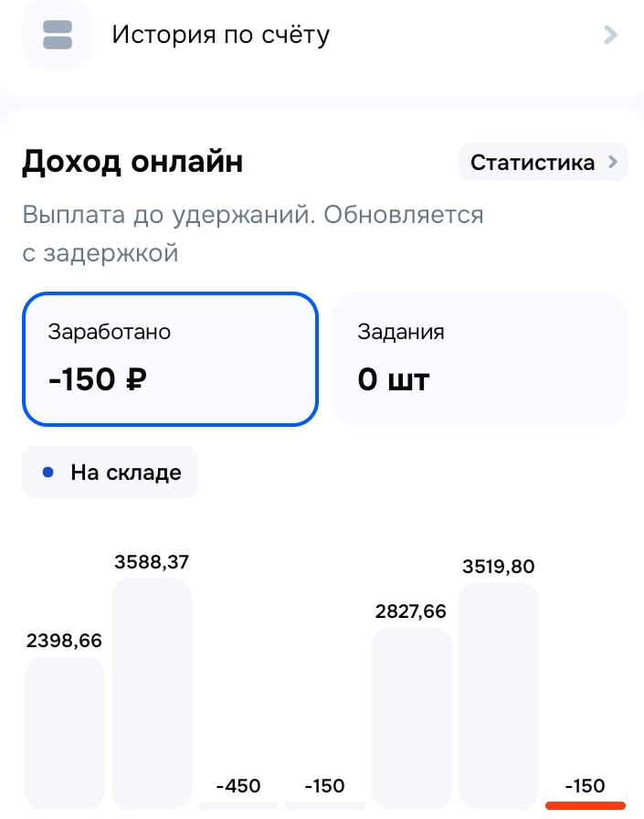Click the Доход онлайн heading
This screenshot has width=644, height=819.
tap(133, 163)
